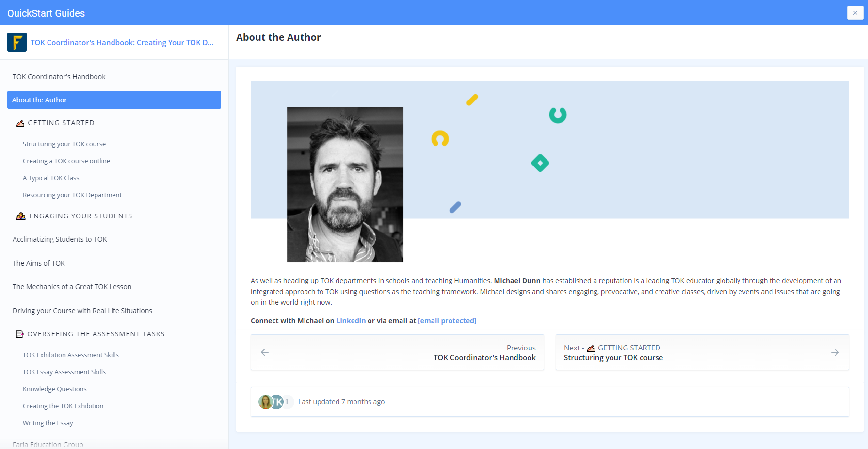Open TOK Exhibition Assessment Skills page

coord(71,355)
